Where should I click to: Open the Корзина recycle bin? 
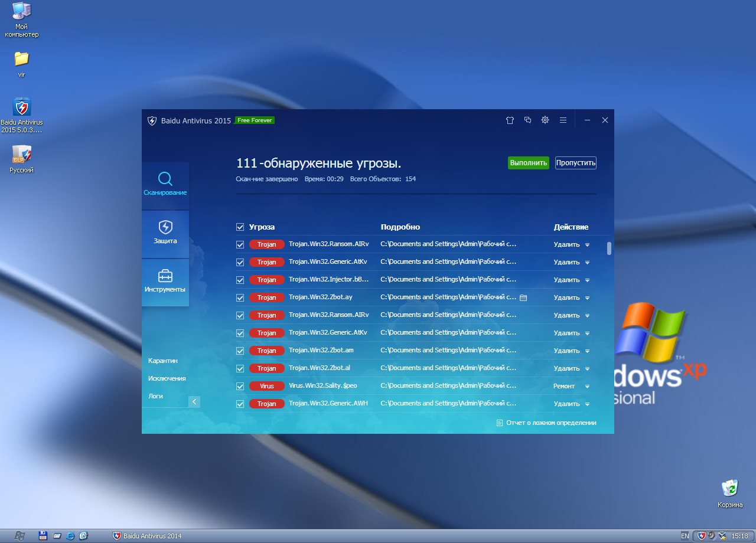point(730,493)
